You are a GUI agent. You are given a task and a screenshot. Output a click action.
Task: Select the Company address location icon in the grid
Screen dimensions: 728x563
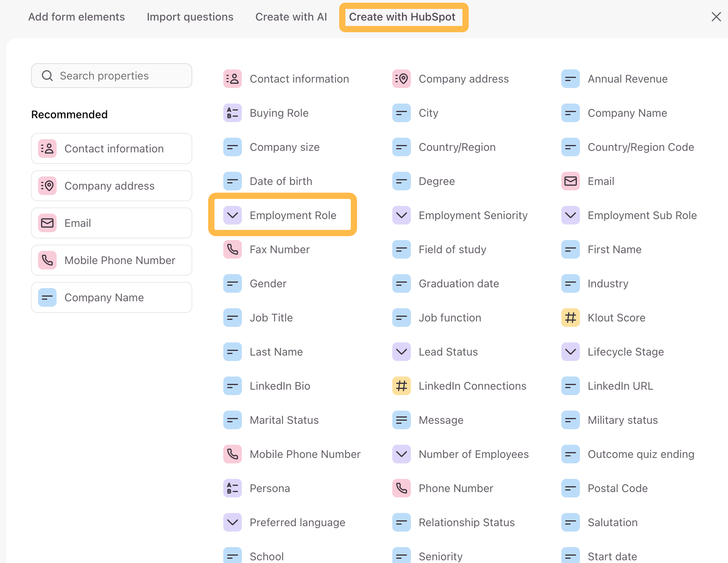pyautogui.click(x=402, y=79)
